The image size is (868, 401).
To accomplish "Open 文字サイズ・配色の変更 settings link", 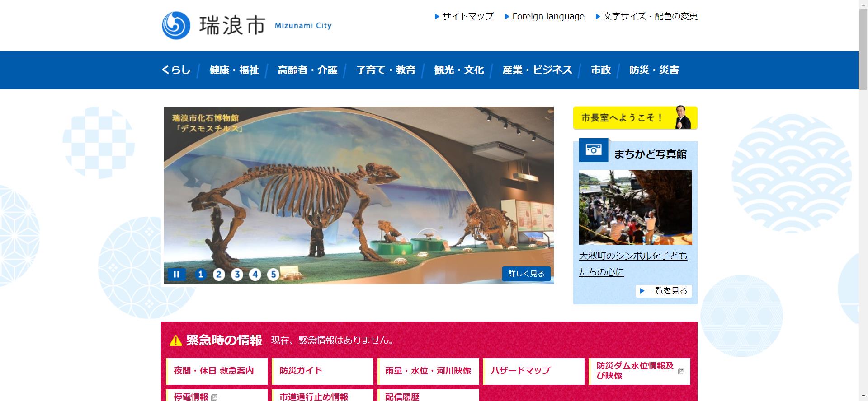I will pyautogui.click(x=650, y=16).
